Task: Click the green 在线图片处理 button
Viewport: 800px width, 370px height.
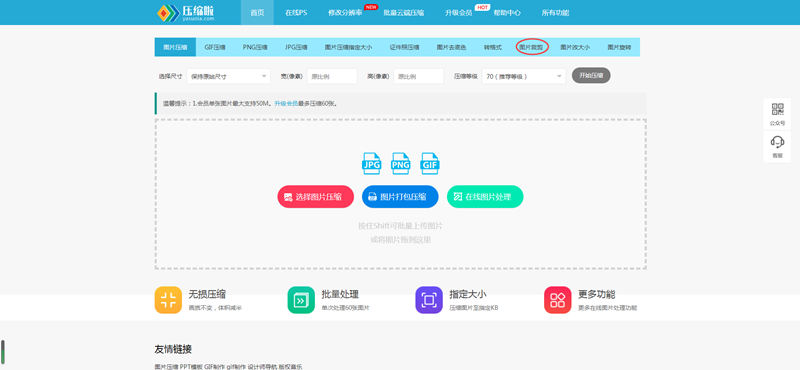Action: 485,196
